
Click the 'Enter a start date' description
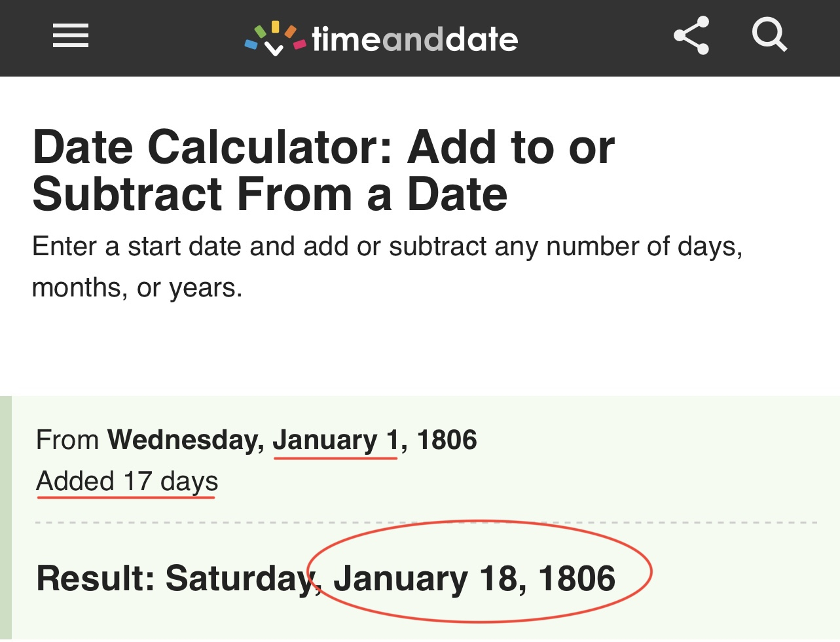click(x=386, y=247)
